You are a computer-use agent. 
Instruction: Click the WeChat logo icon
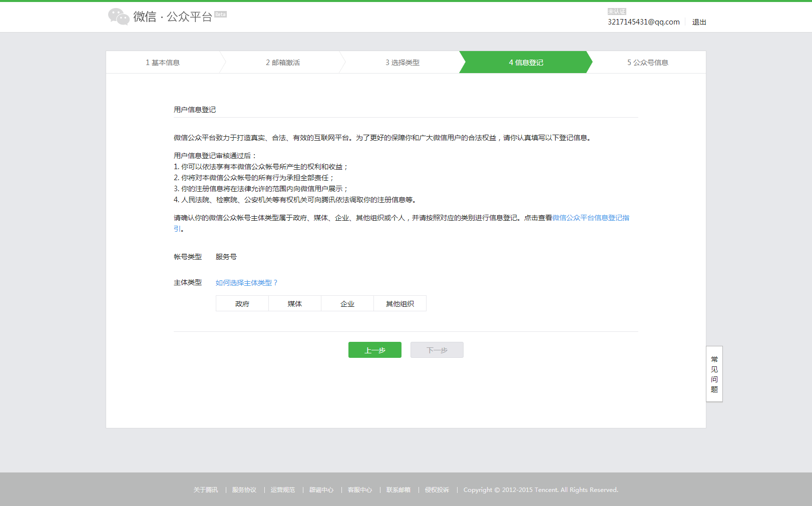(x=119, y=17)
